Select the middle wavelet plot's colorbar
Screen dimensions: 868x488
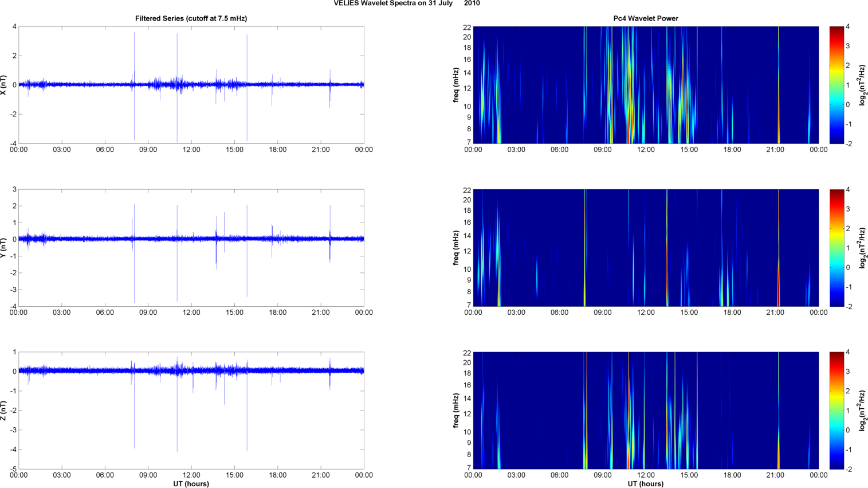click(836, 248)
